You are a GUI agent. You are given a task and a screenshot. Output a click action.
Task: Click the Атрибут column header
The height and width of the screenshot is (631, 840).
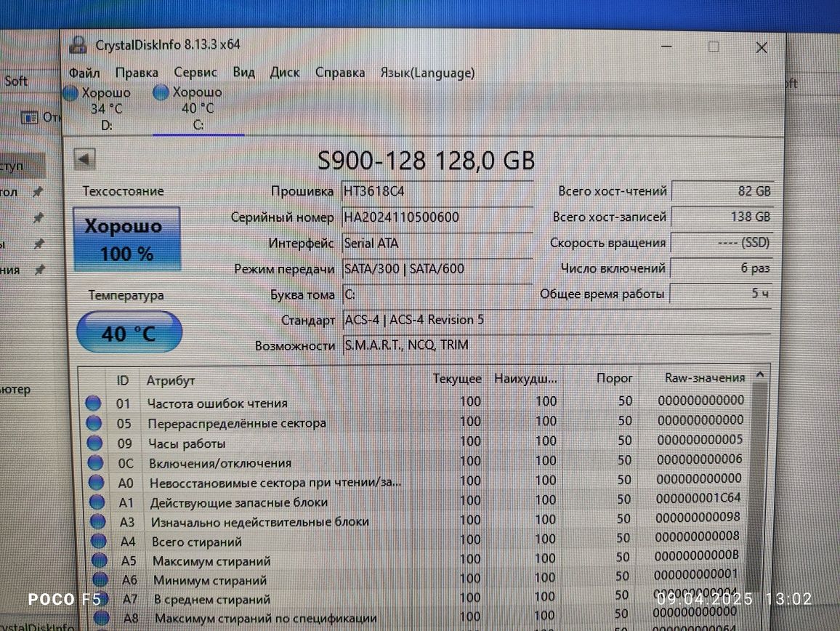171,380
